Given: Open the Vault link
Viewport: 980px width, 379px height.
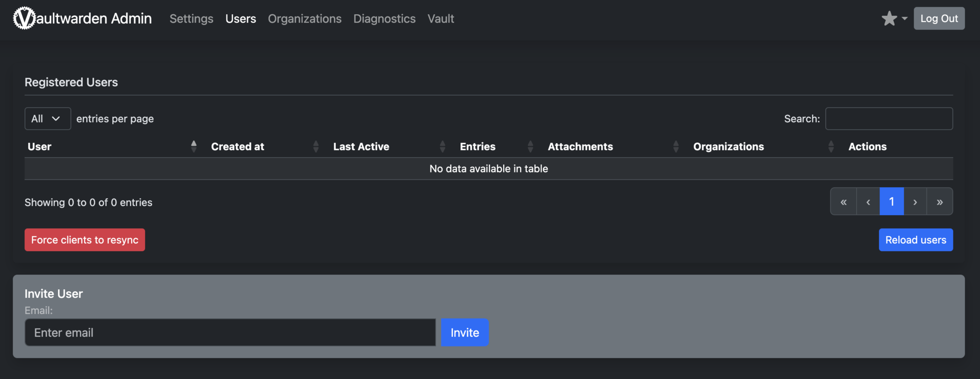Looking at the screenshot, I should 440,18.
